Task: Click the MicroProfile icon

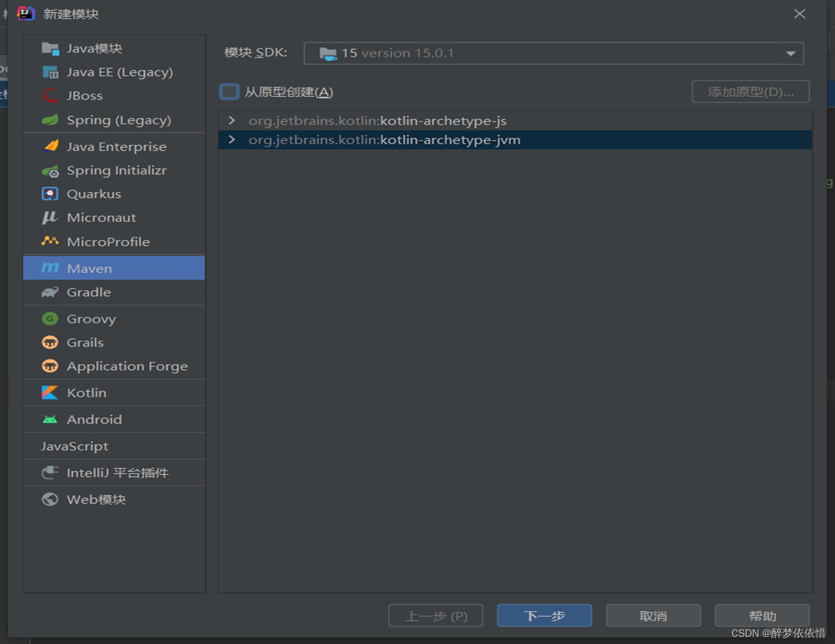Action: click(50, 241)
